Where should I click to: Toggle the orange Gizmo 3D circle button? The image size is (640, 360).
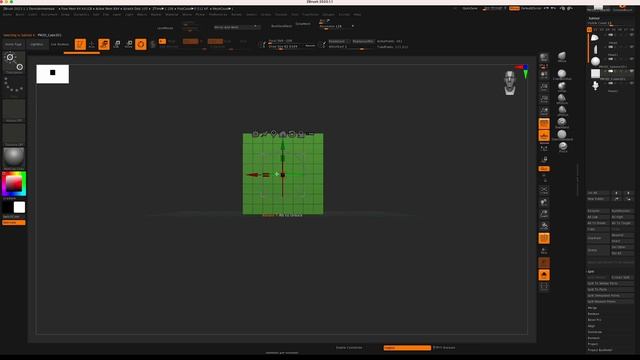[141, 44]
